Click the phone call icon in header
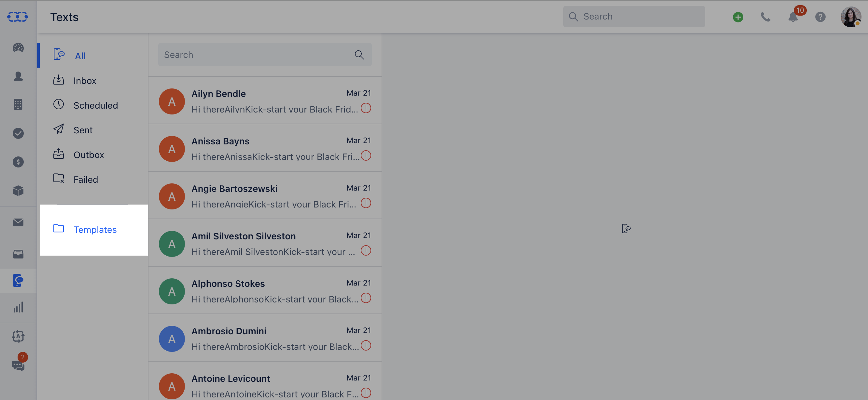868x400 pixels. [765, 17]
